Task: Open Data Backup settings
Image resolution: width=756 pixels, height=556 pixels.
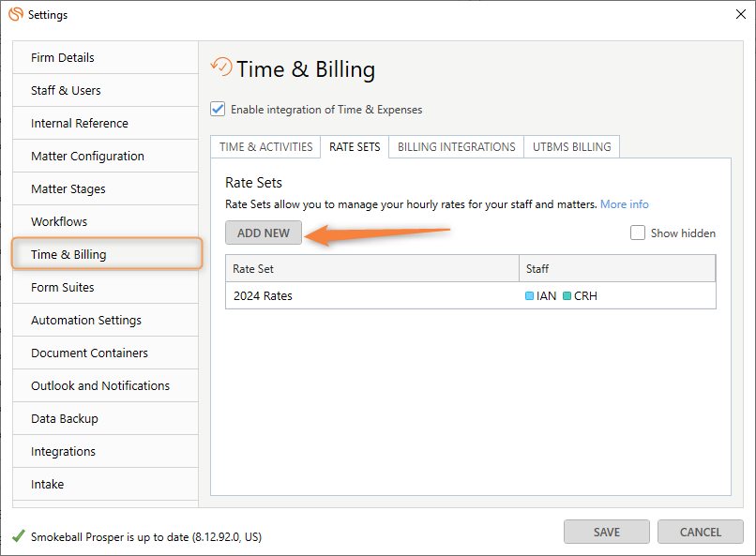Action: coord(106,419)
